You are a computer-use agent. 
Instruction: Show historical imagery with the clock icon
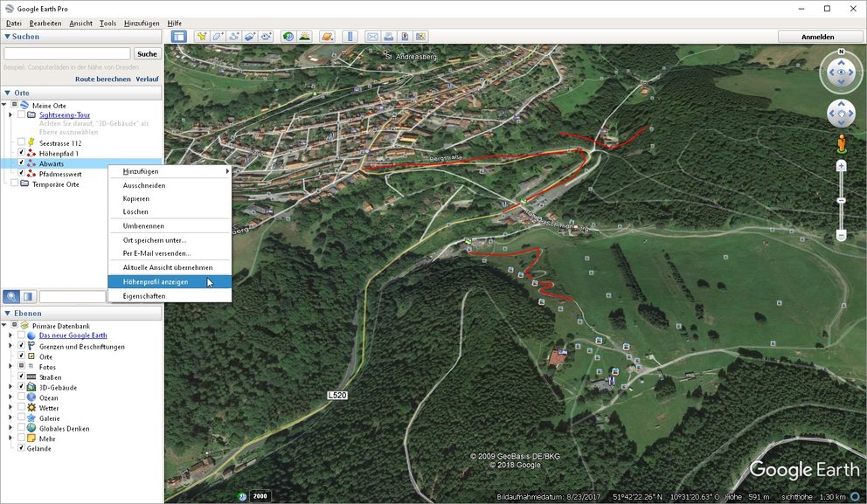coord(288,37)
